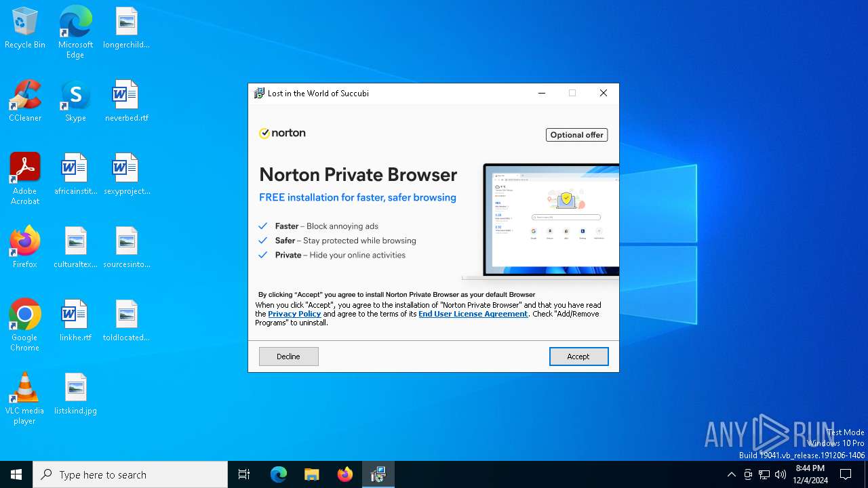Image resolution: width=868 pixels, height=488 pixels.
Task: Open the Recycle Bin desktop icon
Action: tap(25, 28)
